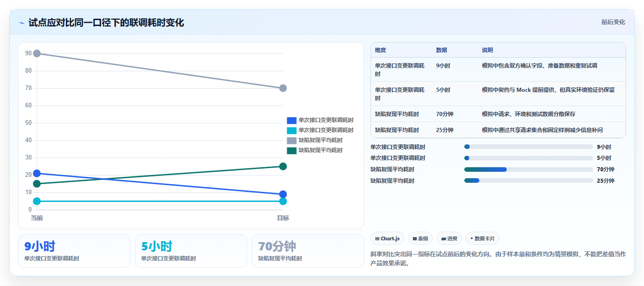Click the Chart.js chip

coord(387,238)
